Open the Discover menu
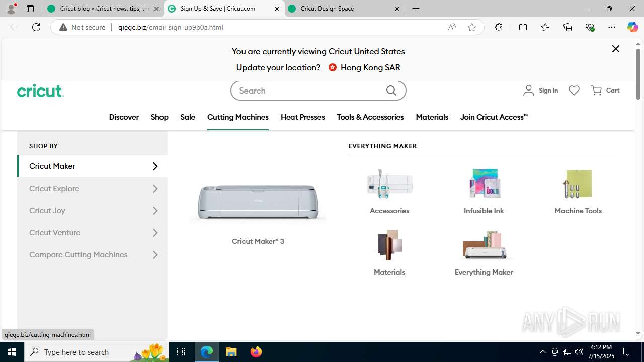This screenshot has height=362, width=644. click(x=124, y=117)
